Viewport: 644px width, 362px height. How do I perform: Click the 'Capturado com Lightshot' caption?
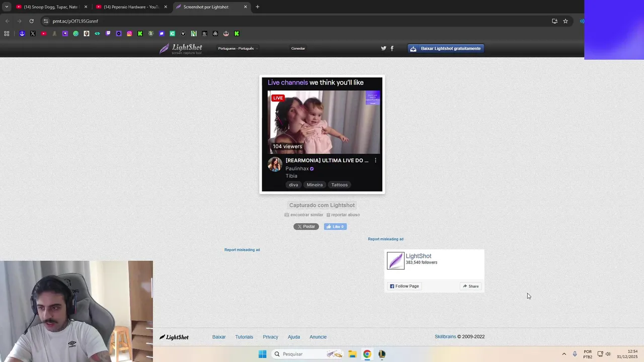pos(322,205)
